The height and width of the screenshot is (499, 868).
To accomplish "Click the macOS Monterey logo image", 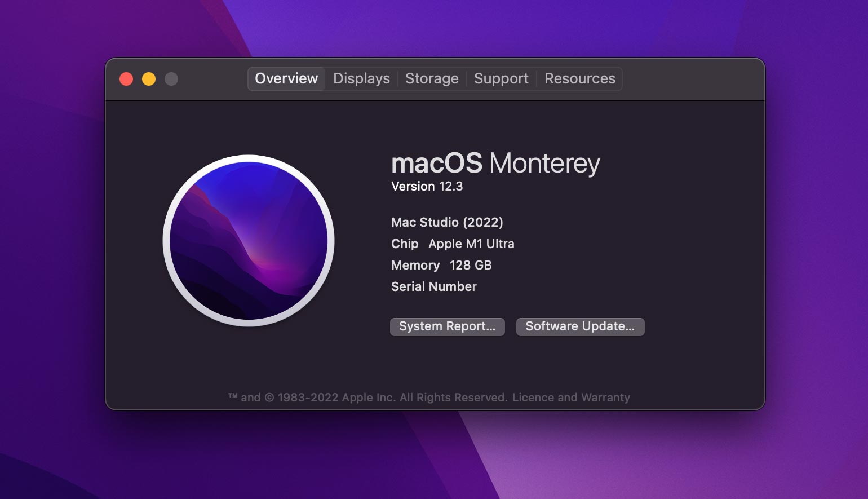I will [249, 241].
